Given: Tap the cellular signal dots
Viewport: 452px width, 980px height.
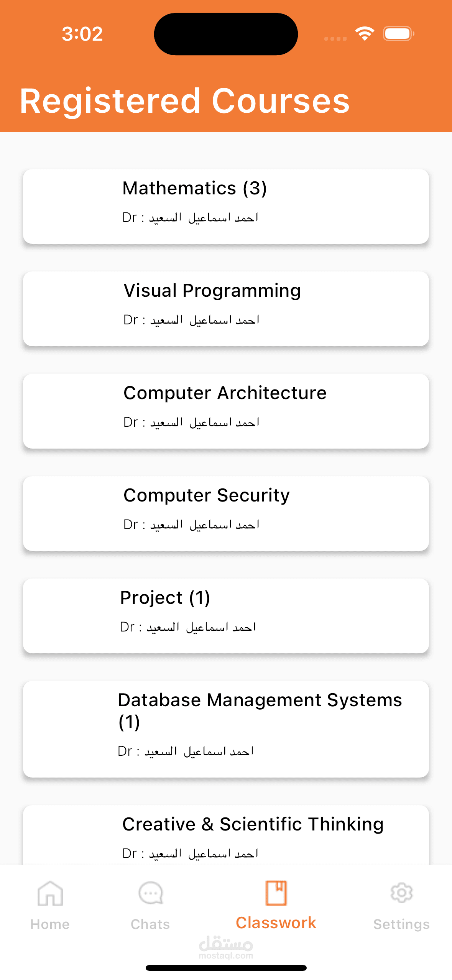Looking at the screenshot, I should pyautogui.click(x=335, y=38).
